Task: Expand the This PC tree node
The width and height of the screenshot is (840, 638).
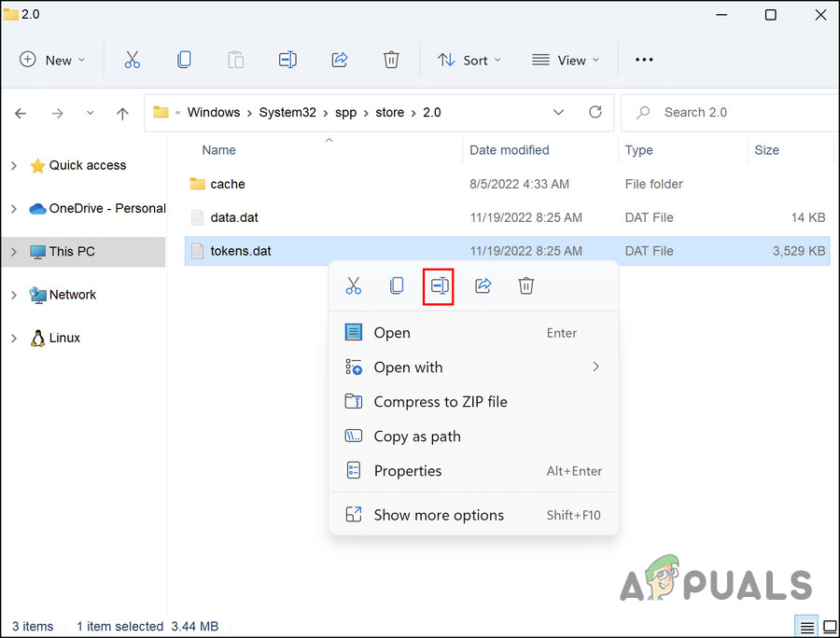Action: tap(14, 252)
